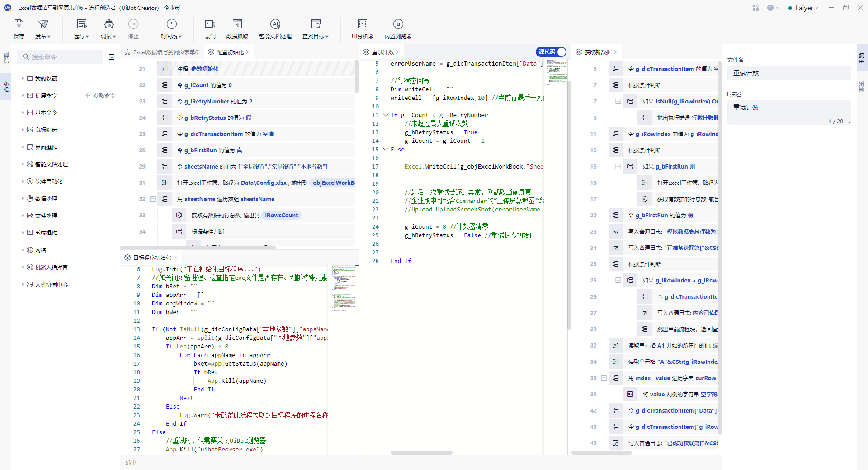This screenshot has width=868, height=470.
Task: Click icon of 抛出执行错误 row
Action: click(x=645, y=117)
